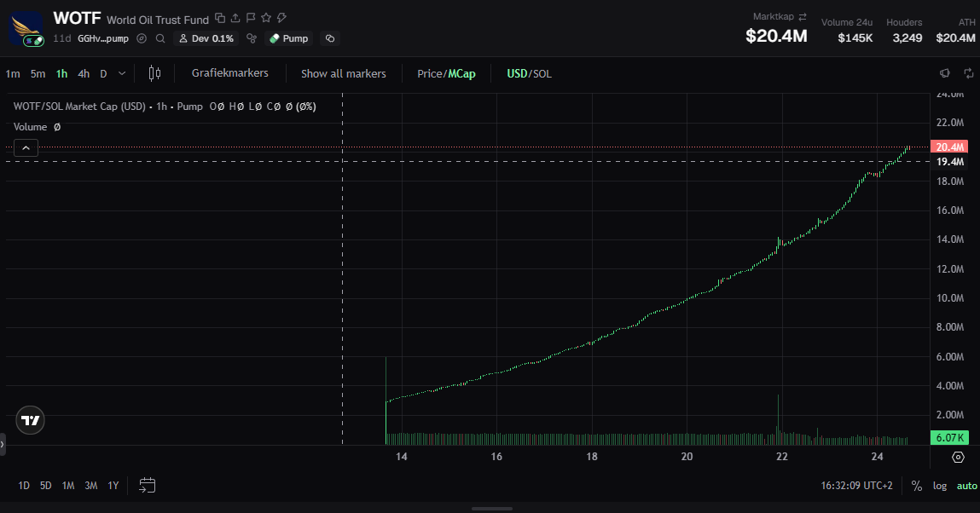Viewport: 980px width, 513px height.
Task: Collapse the chart legend with chevron button
Action: tap(26, 148)
